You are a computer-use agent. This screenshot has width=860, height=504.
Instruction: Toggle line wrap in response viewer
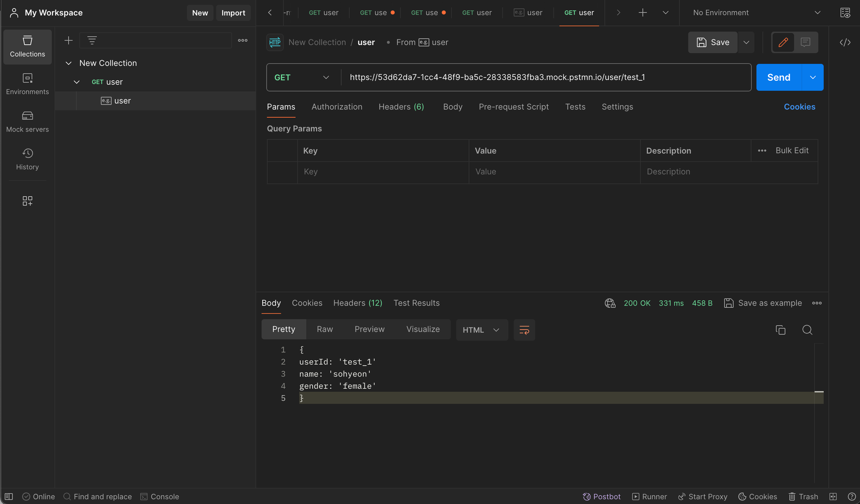tap(524, 330)
